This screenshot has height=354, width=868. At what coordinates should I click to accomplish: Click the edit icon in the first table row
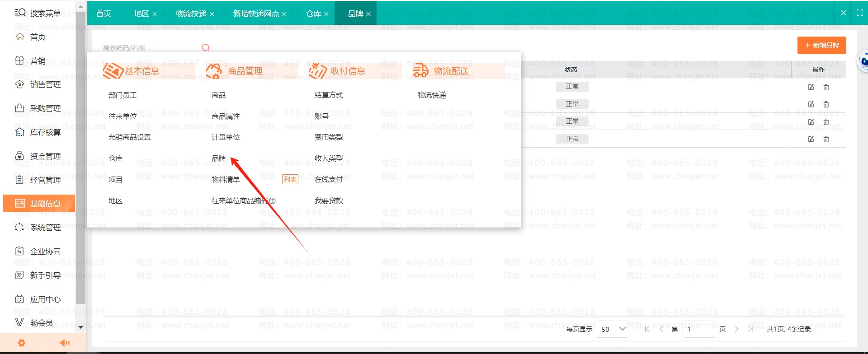[x=811, y=87]
